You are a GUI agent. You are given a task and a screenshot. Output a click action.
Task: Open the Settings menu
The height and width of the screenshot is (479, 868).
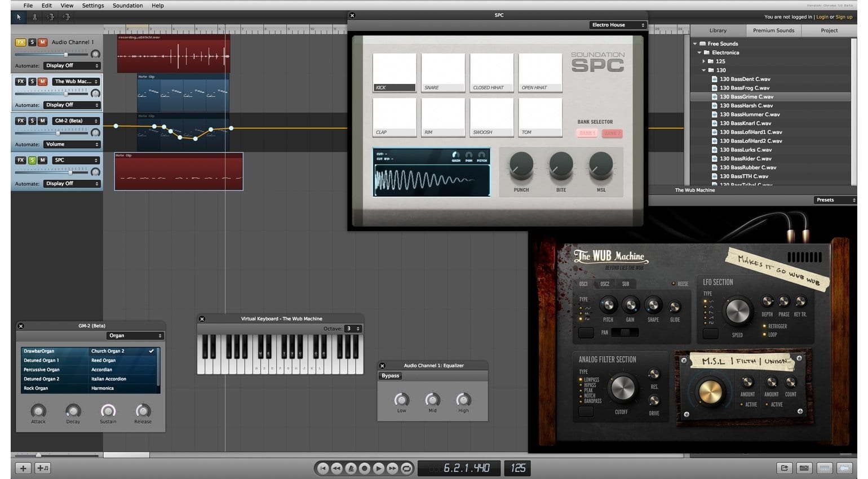click(x=93, y=6)
